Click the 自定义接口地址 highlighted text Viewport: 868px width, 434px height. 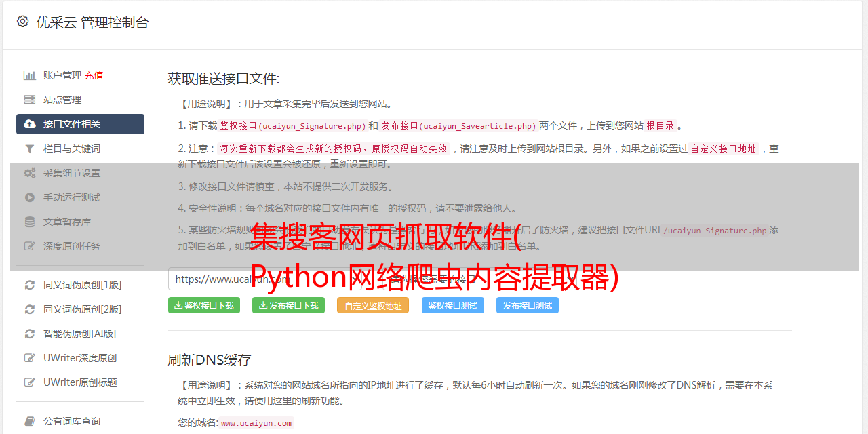click(724, 149)
